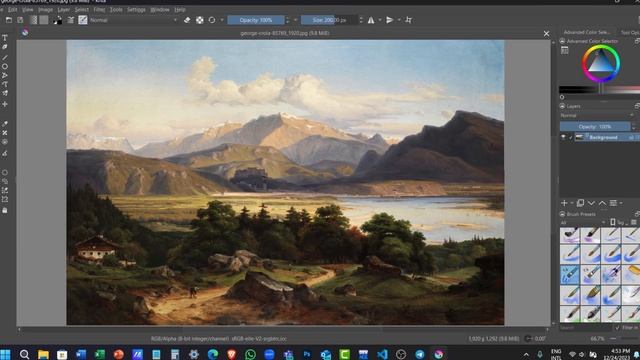Open the fill gradients button

33,20
